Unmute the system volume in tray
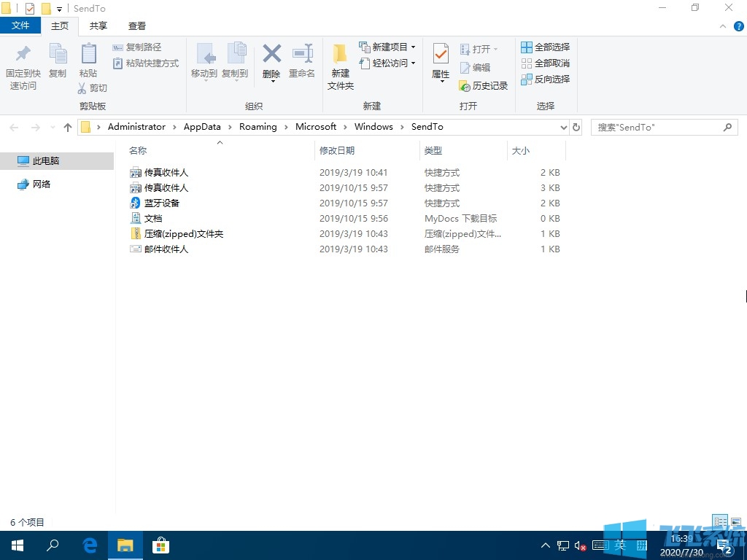This screenshot has width=747, height=560. pyautogui.click(x=579, y=545)
